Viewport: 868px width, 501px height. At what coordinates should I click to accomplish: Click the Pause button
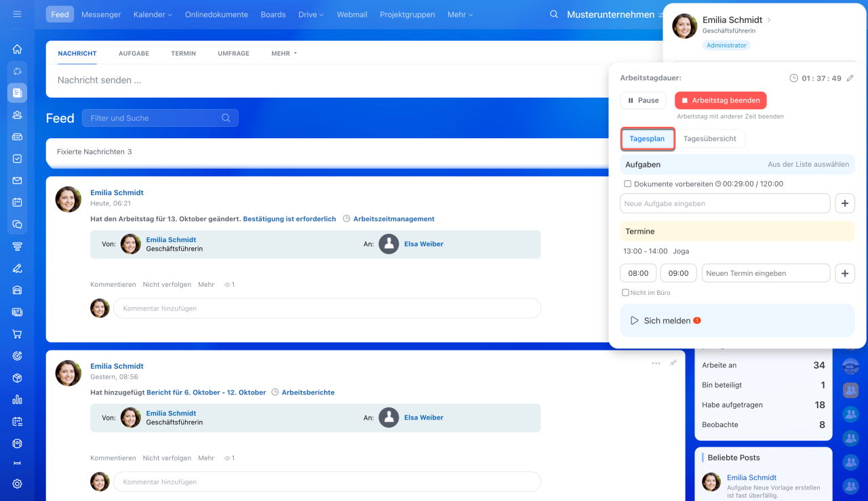click(x=643, y=100)
